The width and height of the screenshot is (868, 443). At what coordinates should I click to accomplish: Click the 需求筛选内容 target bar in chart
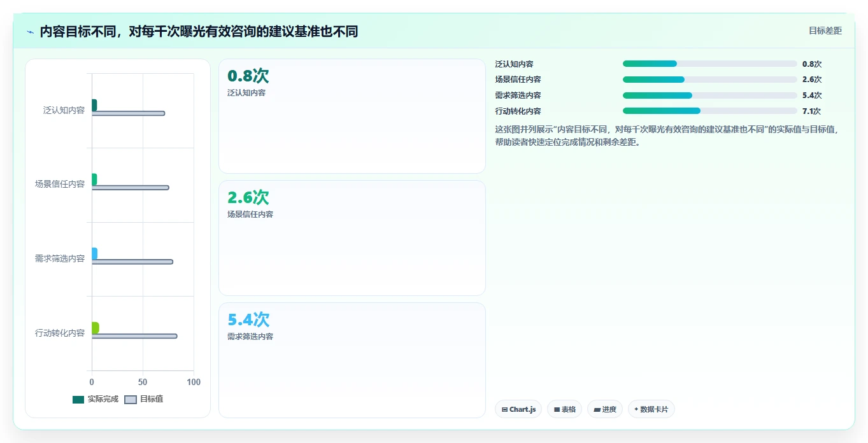coord(132,262)
